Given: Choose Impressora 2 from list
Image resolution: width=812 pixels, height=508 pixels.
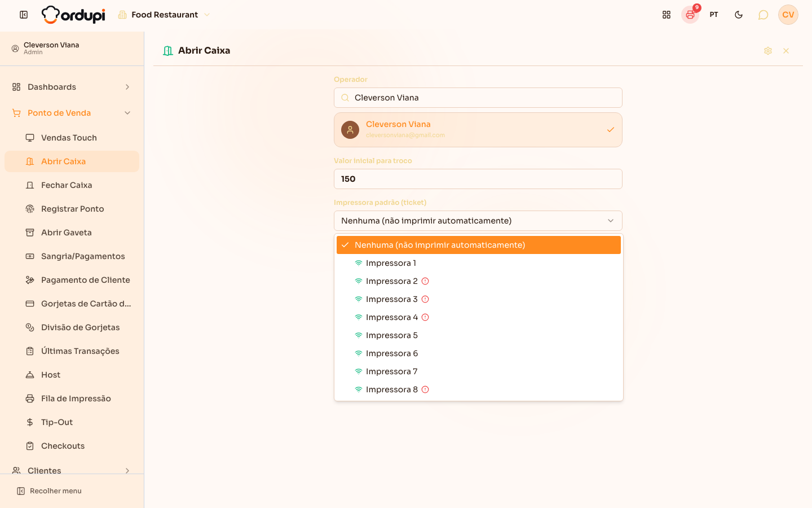Looking at the screenshot, I should (x=479, y=281).
